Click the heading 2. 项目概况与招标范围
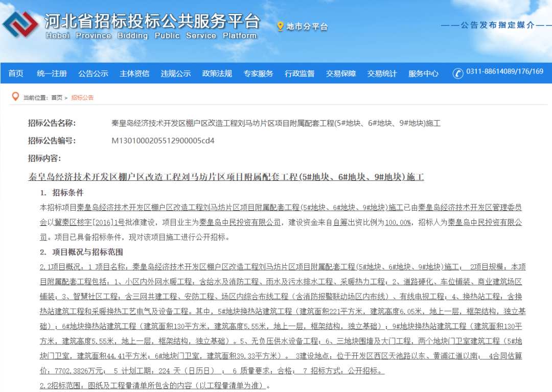The width and height of the screenshot is (552, 392). [81, 252]
